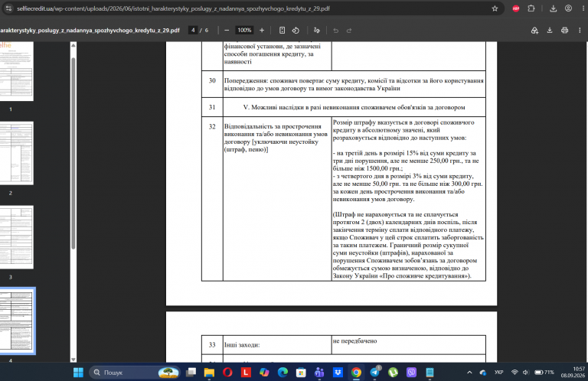
Task: Enable the PDF draw annotation tool
Action: pyautogui.click(x=316, y=31)
